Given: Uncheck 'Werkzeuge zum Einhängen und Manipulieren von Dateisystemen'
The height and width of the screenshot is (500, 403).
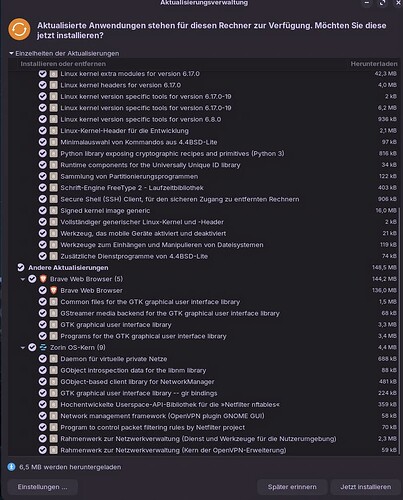Looking at the screenshot, I should 42,245.
